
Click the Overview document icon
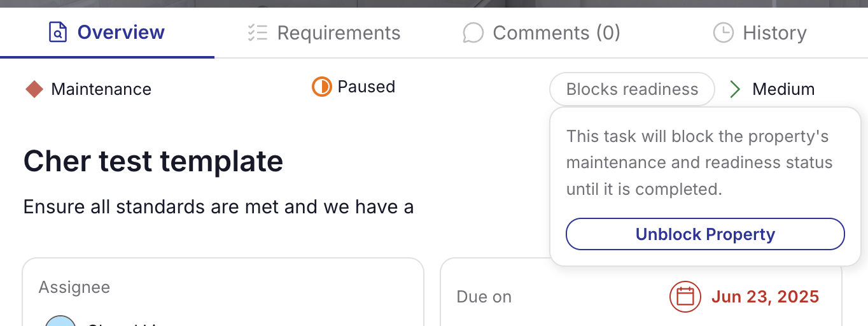(x=58, y=32)
